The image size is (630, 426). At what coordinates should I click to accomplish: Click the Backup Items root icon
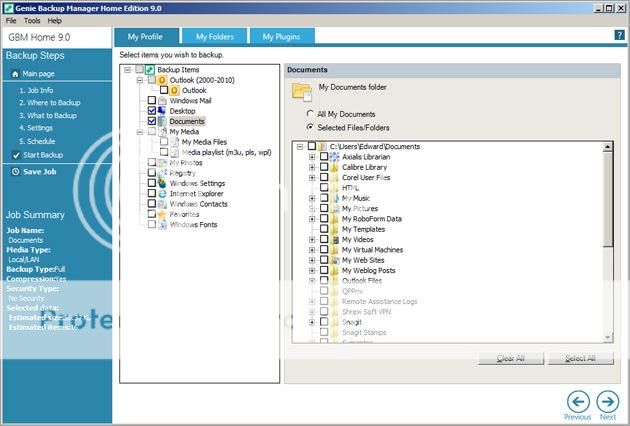[150, 70]
